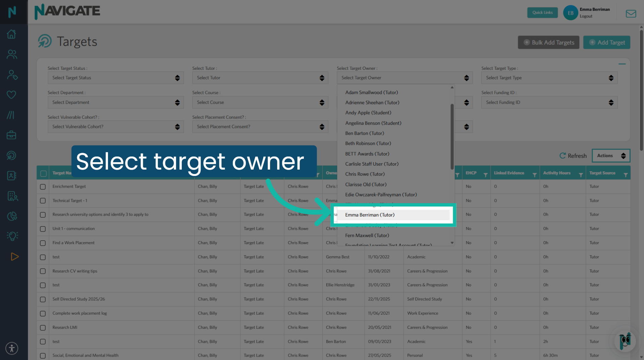Click the Bulk Add Targets button

[548, 43]
